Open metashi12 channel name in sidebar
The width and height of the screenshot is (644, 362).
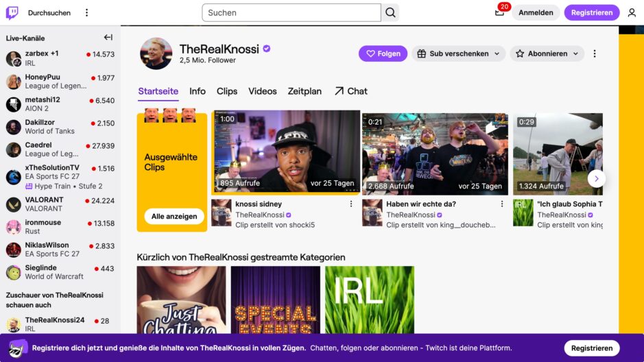pos(43,99)
